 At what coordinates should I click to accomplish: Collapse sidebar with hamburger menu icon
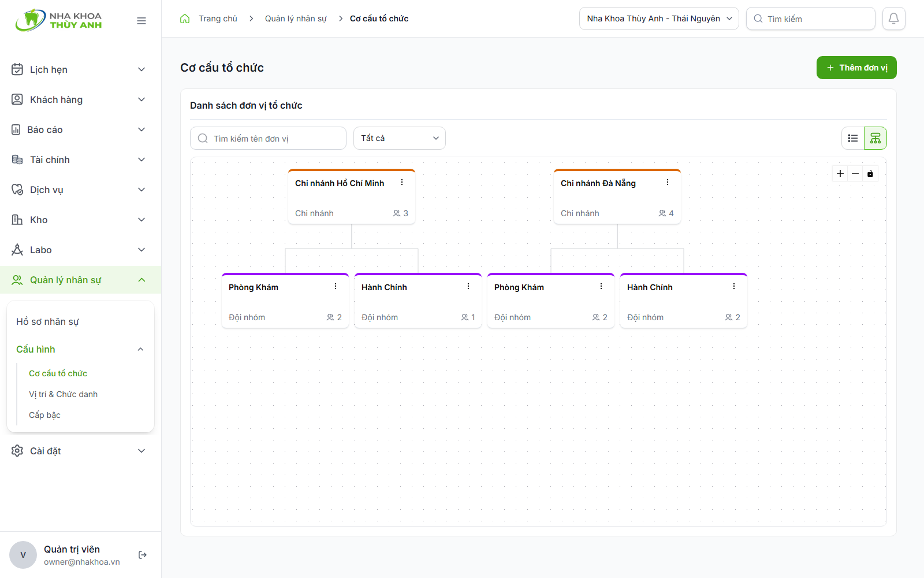tap(141, 21)
